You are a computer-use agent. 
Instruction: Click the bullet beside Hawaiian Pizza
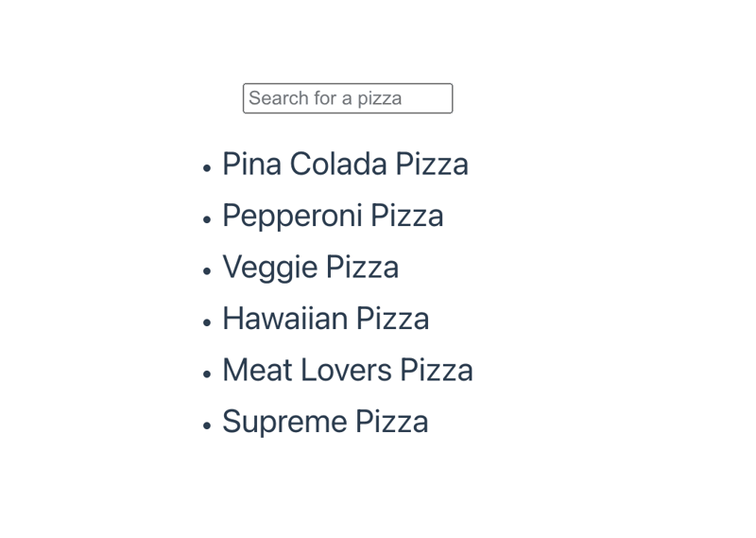[207, 321]
